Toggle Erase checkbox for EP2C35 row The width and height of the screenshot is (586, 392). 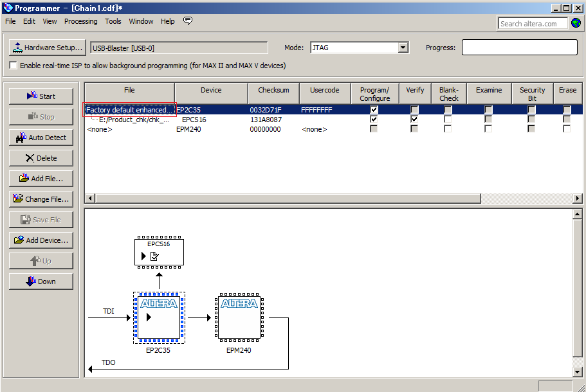tap(567, 109)
